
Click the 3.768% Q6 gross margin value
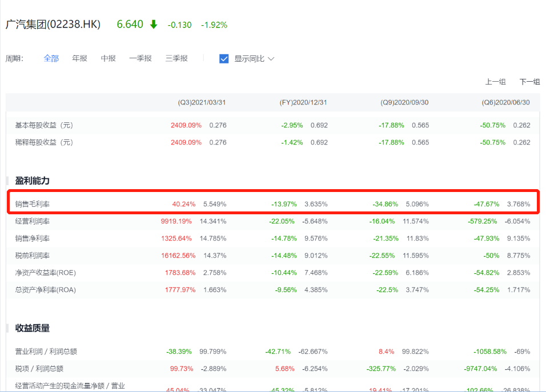pos(519,204)
